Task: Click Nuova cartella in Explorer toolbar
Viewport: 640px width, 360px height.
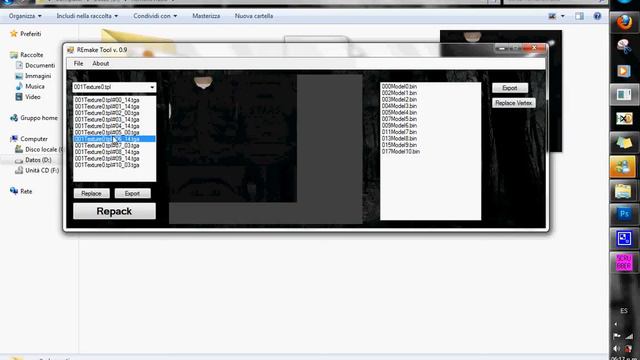Action: click(x=254, y=16)
